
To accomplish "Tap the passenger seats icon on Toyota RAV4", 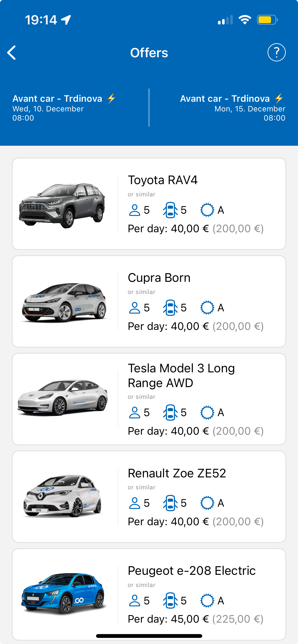I will pyautogui.click(x=134, y=210).
